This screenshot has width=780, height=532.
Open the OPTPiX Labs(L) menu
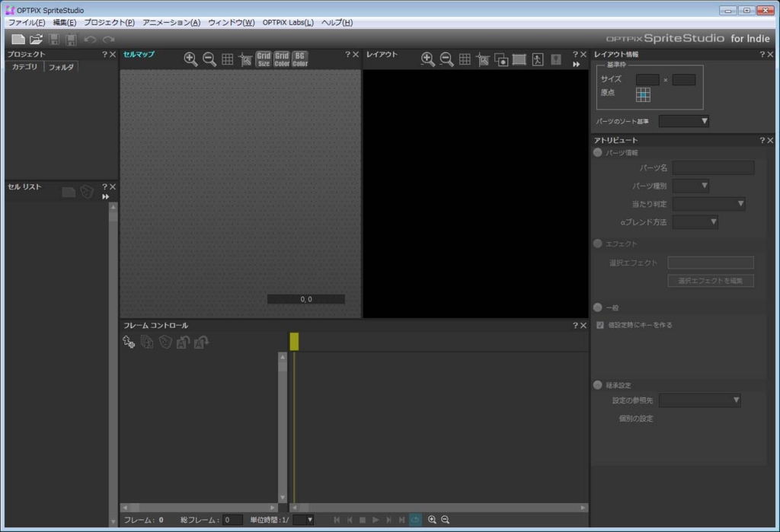tap(288, 22)
